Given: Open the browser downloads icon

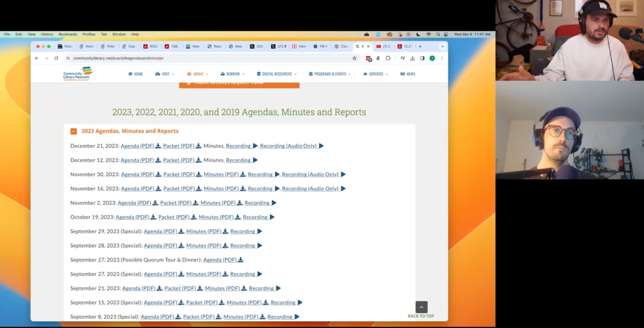Looking at the screenshot, I should [x=412, y=58].
